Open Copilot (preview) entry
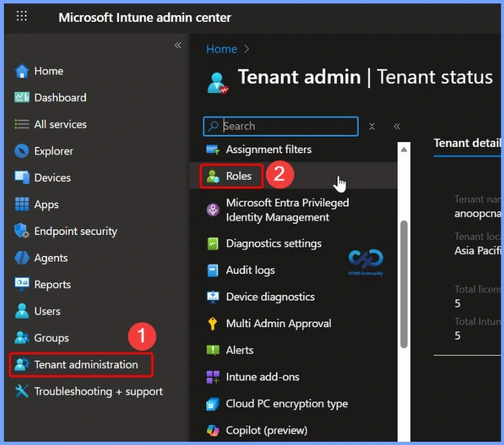Screen dimensions: 504x445 click(266, 431)
